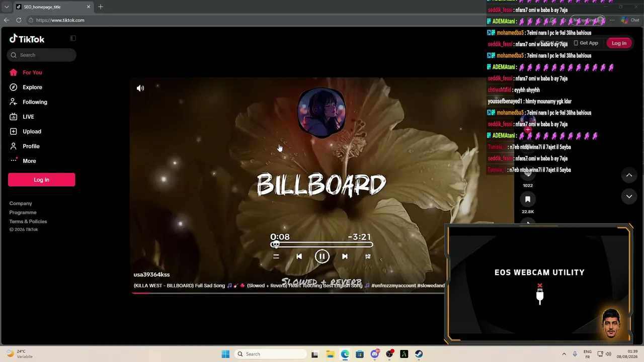Collapse the TikTok sidebar panel icon
Viewport: 644px width, 362px height.
[73, 38]
